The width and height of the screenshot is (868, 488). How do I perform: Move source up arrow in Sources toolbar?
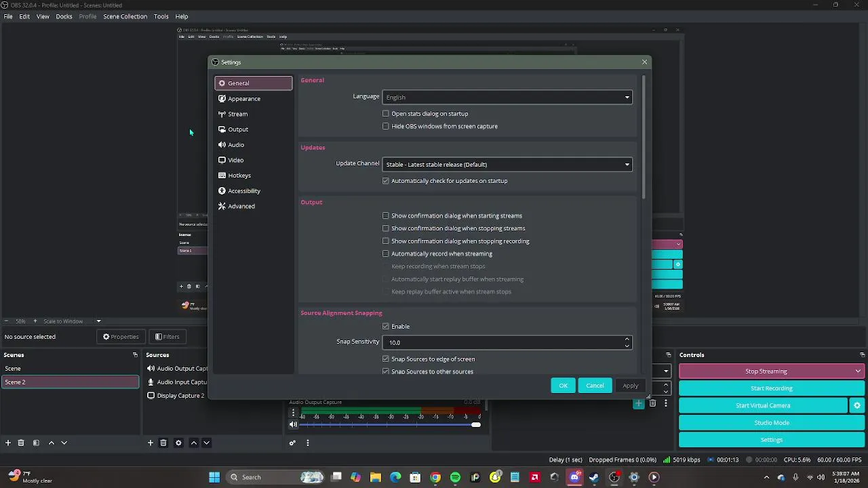193,443
